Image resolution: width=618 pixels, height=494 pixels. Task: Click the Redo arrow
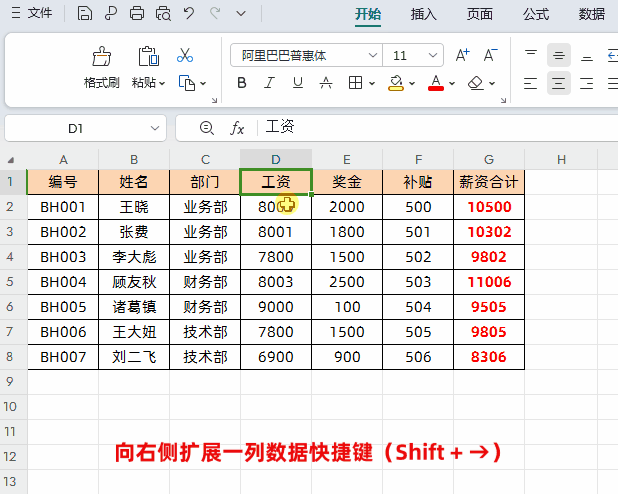click(215, 13)
